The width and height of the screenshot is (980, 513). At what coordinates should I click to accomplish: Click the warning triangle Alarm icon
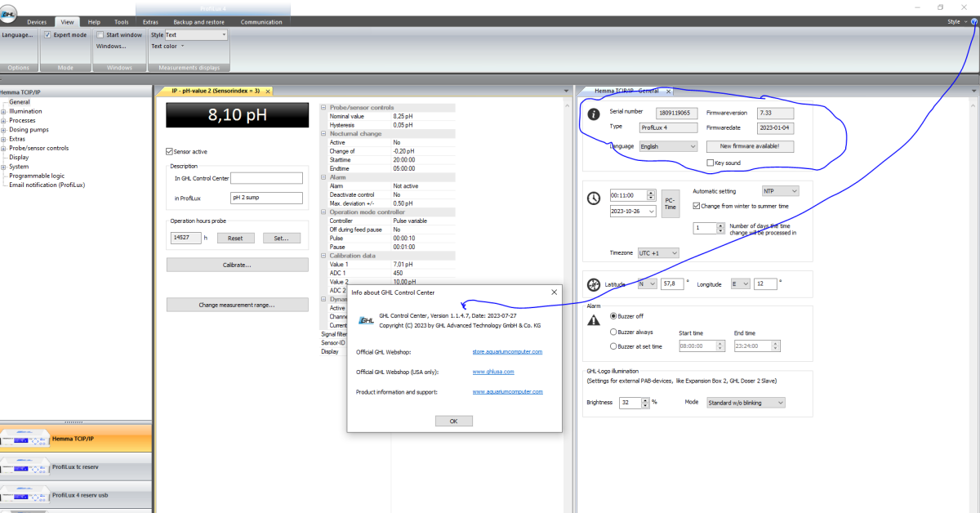click(x=594, y=320)
